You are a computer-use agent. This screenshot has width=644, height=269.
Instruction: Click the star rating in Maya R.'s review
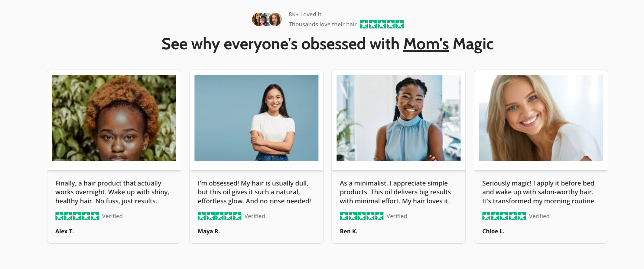[x=220, y=216]
